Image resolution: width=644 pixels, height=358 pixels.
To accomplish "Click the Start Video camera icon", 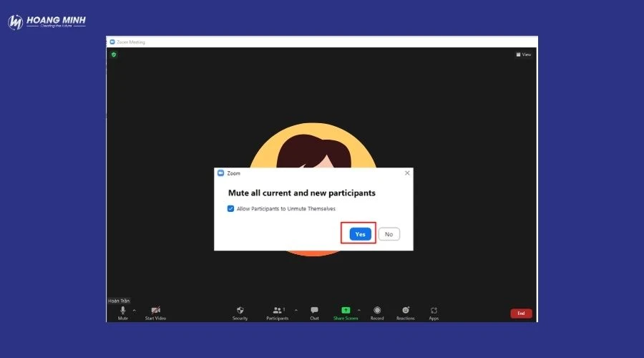I will pyautogui.click(x=156, y=310).
